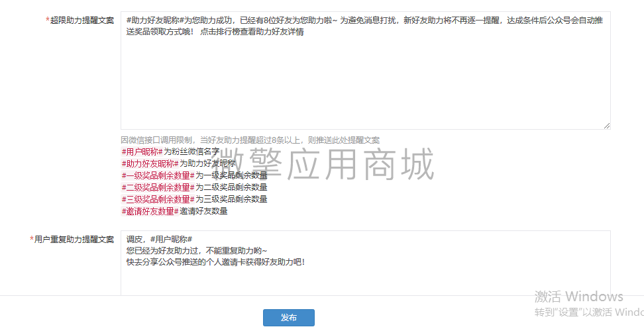
Task: Click the text 为二级奖品剩余数量
Action: (231, 187)
